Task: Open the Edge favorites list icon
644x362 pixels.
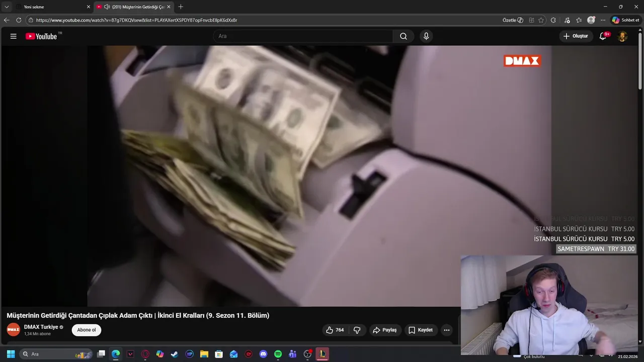Action: pyautogui.click(x=579, y=20)
